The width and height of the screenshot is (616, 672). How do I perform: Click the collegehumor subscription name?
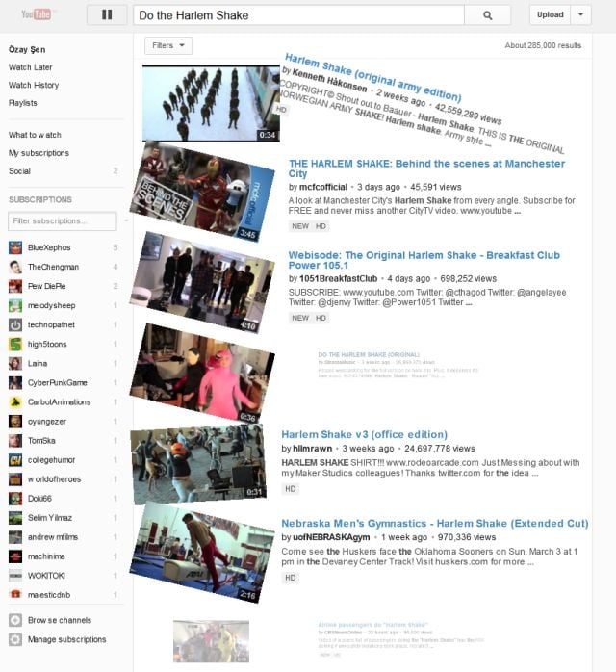click(x=51, y=460)
